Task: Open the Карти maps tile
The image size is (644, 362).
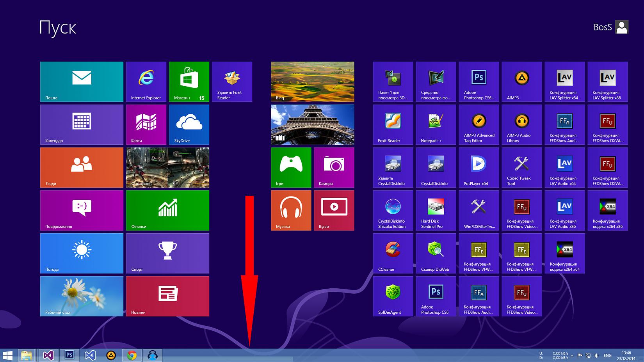Action: 146,124
